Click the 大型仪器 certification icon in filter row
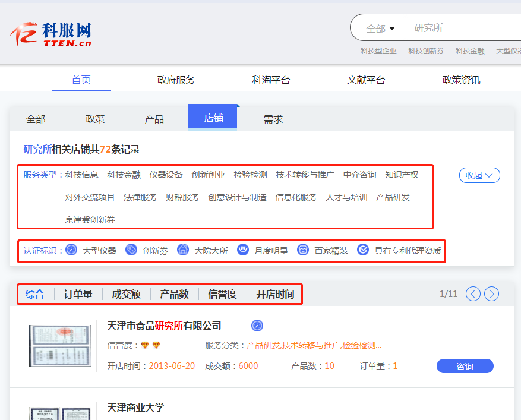 [71, 250]
